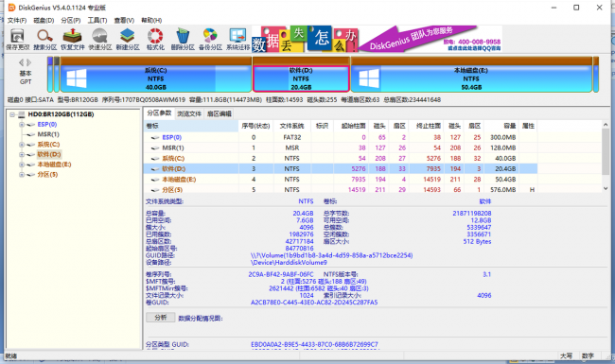Click the ESP(0) drive icon in the partition table

pos(155,137)
